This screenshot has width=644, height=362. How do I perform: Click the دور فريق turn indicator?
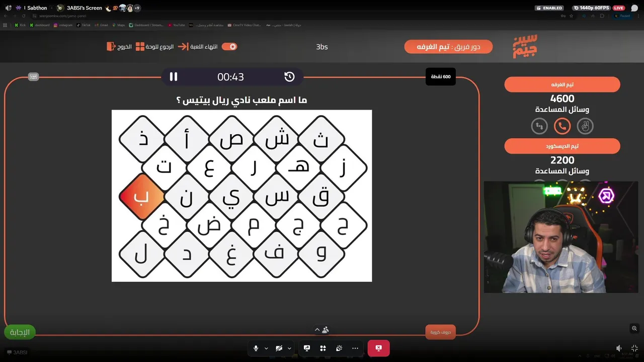448,47
